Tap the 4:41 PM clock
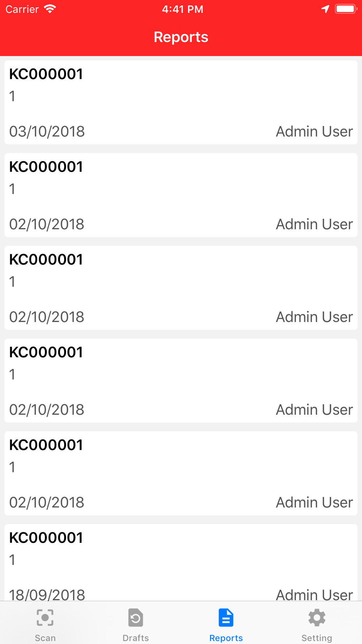362x644 pixels. (x=182, y=9)
